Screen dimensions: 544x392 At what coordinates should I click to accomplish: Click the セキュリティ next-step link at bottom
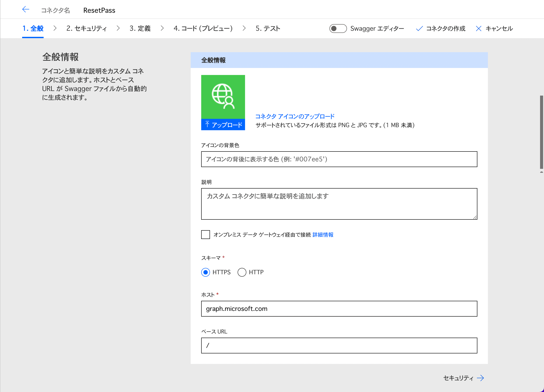point(464,378)
